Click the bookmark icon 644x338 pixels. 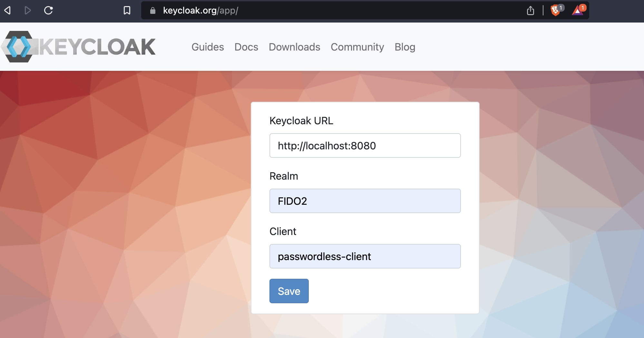(127, 10)
